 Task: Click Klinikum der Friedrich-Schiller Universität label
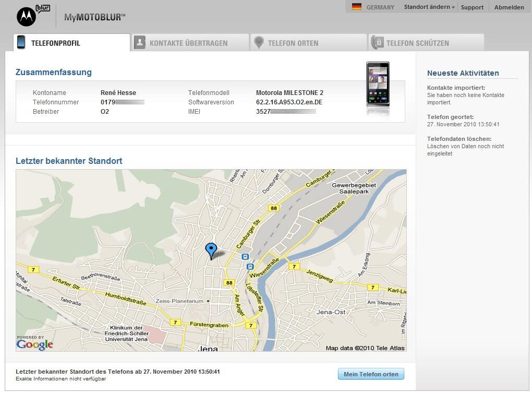click(127, 333)
